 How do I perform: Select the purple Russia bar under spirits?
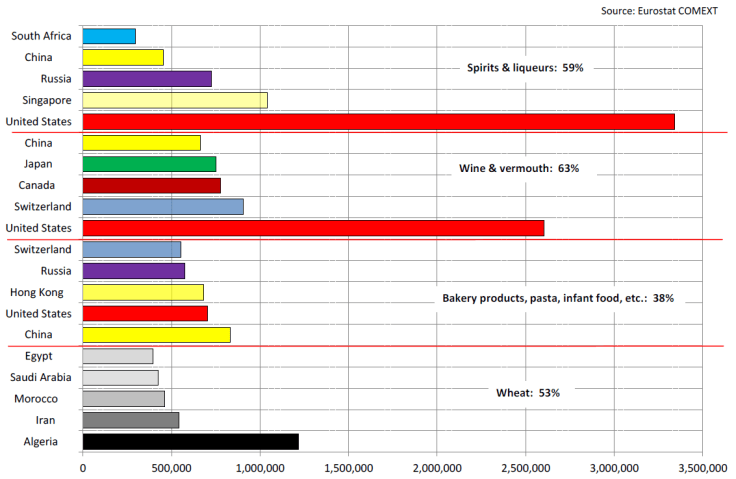click(x=147, y=78)
